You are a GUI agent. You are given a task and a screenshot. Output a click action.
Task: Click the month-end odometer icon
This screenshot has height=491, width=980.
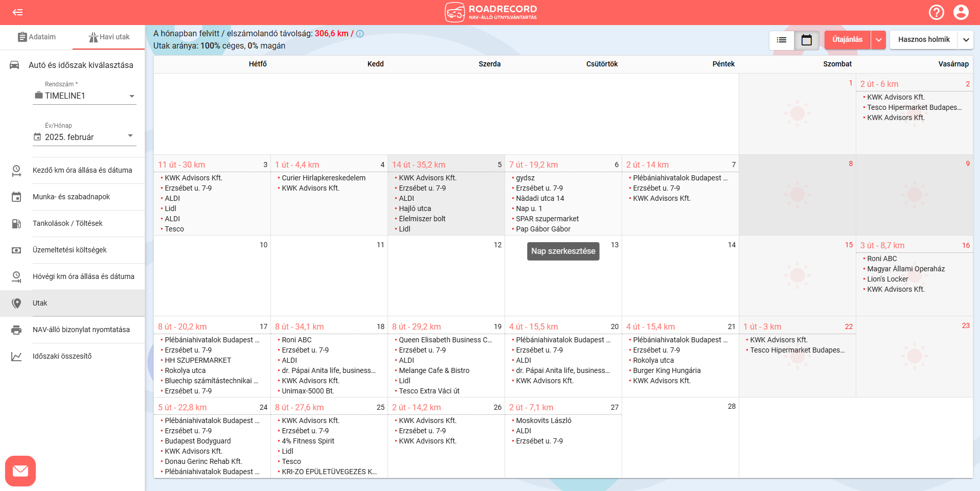16,276
